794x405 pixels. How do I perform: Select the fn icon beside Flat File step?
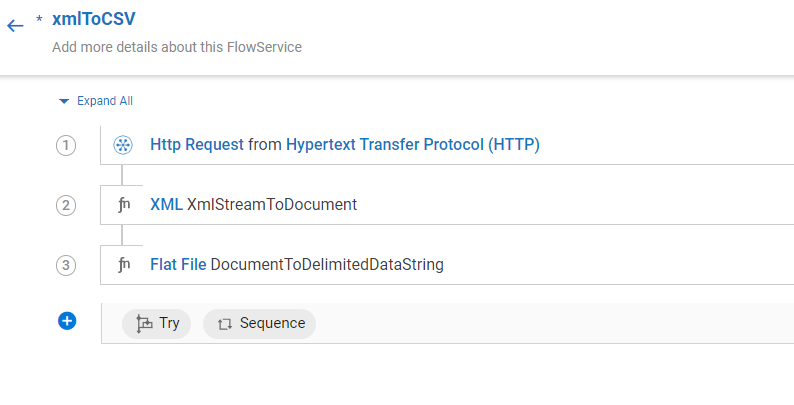click(124, 264)
